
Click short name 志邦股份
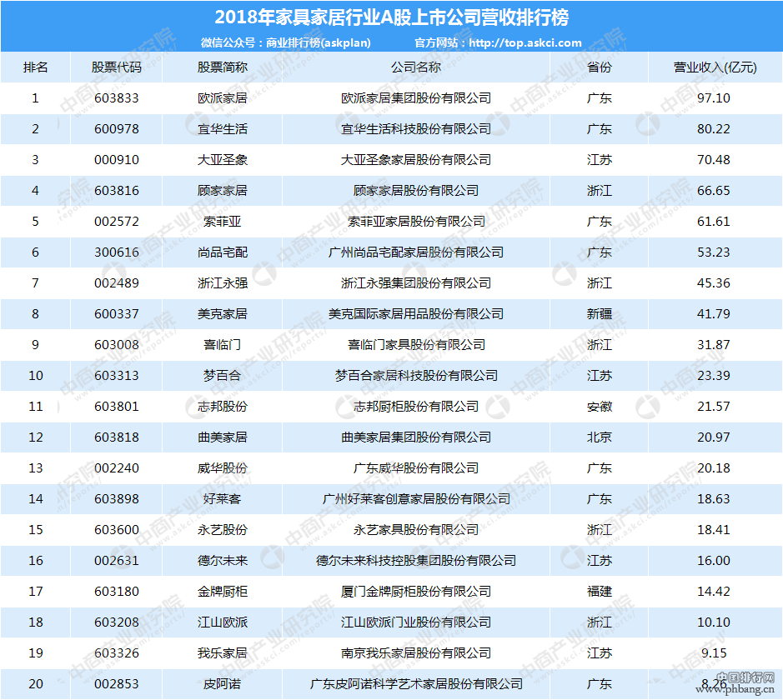[x=222, y=407]
